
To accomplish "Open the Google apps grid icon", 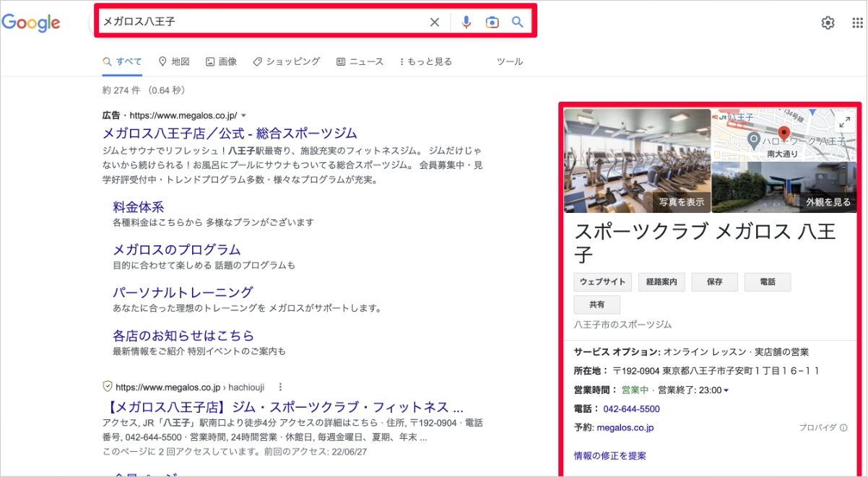I will click(857, 23).
